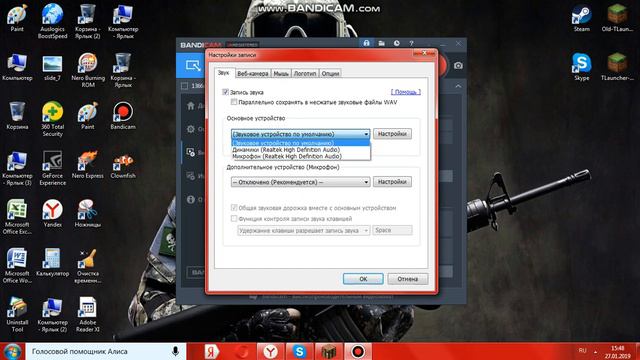Switch to Звук tab
Viewport: 640px width, 360px height.
pyautogui.click(x=224, y=73)
